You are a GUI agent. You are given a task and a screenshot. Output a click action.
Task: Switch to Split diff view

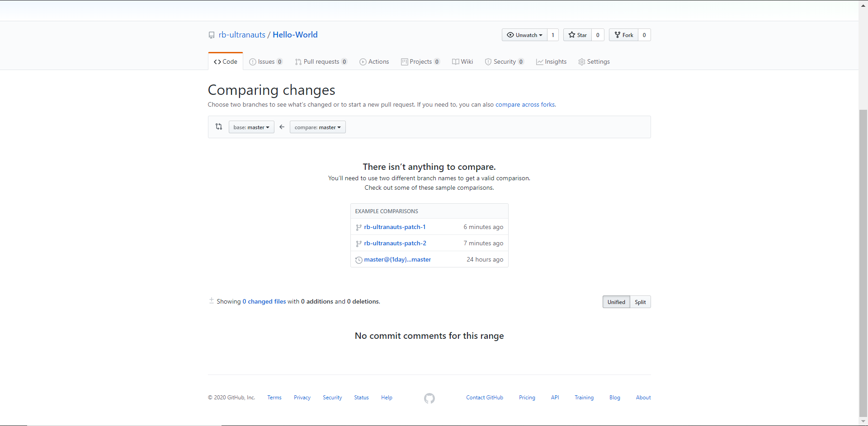coord(640,302)
